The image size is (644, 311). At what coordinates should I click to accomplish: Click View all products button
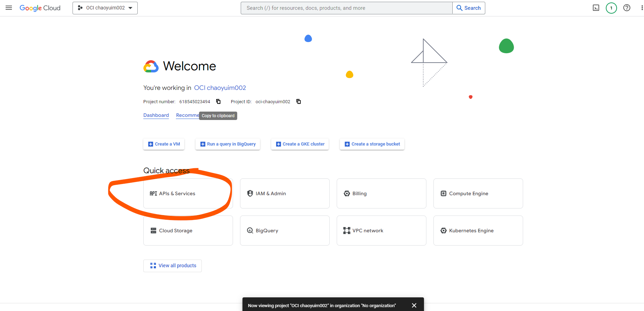172,266
